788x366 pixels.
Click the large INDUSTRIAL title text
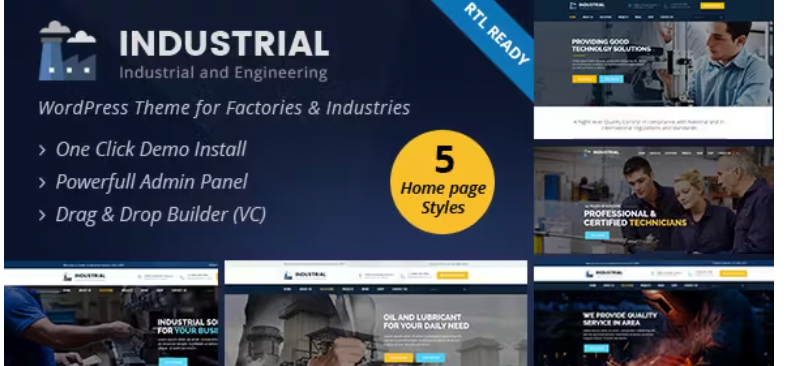pyautogui.click(x=224, y=44)
